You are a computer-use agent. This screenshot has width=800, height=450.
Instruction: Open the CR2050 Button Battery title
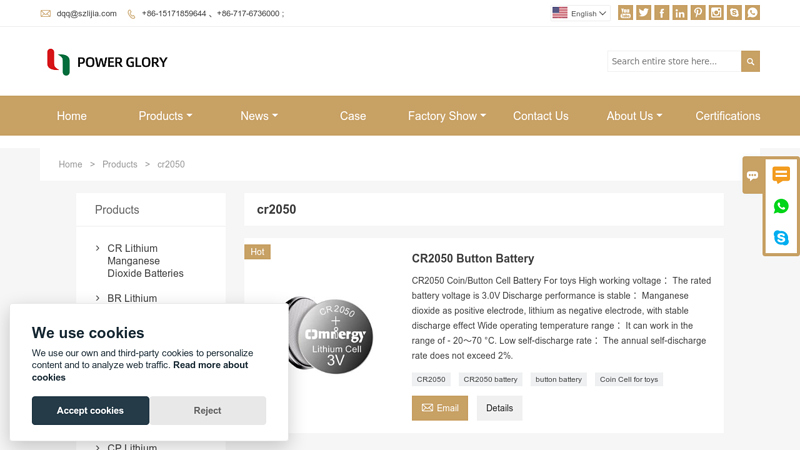473,259
